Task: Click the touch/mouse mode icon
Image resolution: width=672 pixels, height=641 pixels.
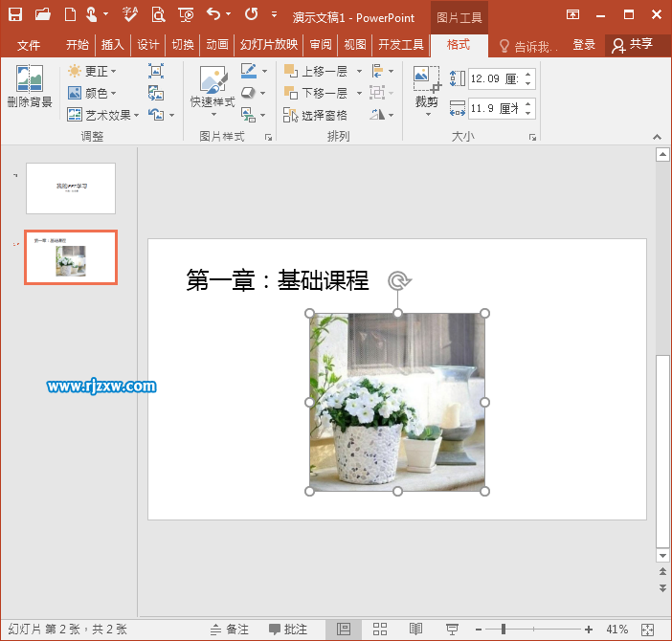Action: coord(92,15)
